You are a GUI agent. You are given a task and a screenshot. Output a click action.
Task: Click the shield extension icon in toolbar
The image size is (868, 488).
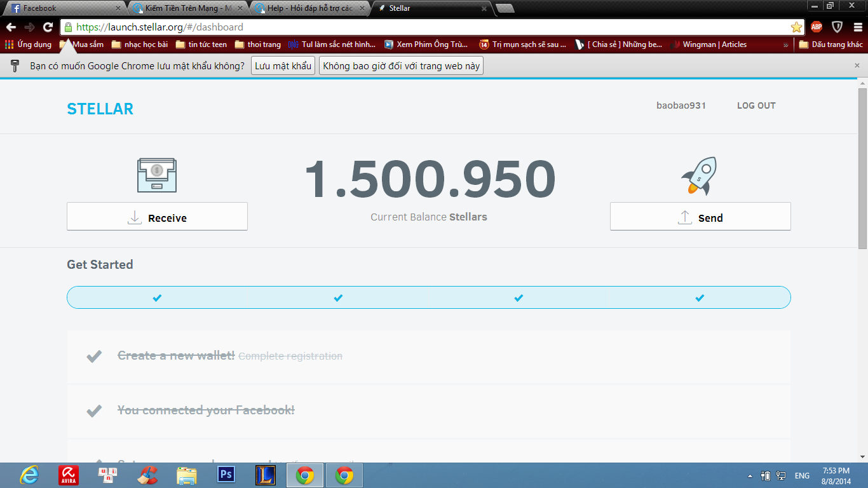pos(837,27)
